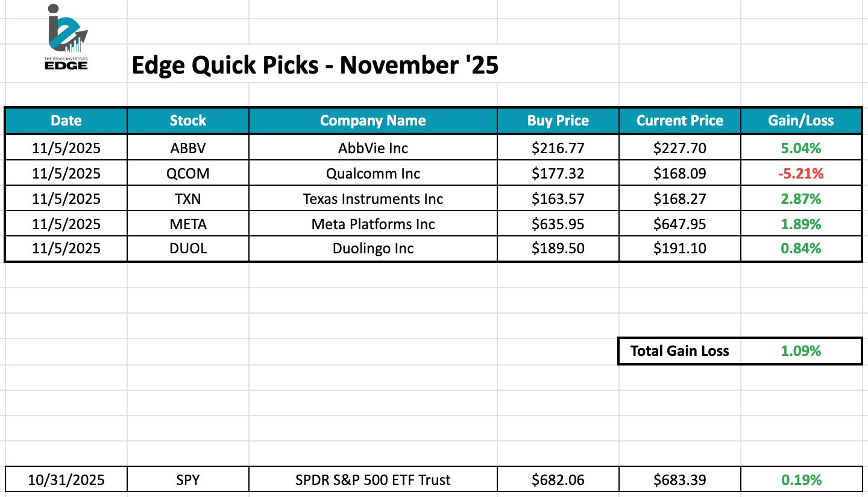The image size is (868, 497).
Task: Click the SPDR S&P 500 ETF Trust cell
Action: click(x=373, y=480)
